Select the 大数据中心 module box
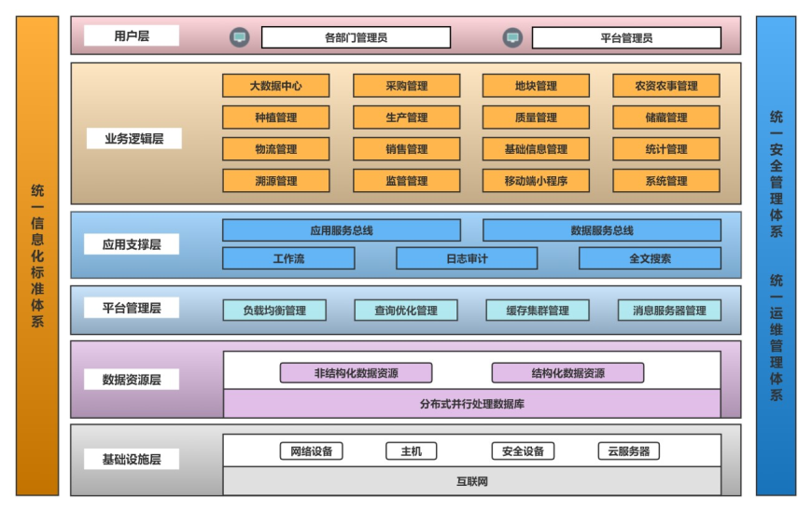Image resolution: width=812 pixels, height=512 pixels. click(275, 86)
